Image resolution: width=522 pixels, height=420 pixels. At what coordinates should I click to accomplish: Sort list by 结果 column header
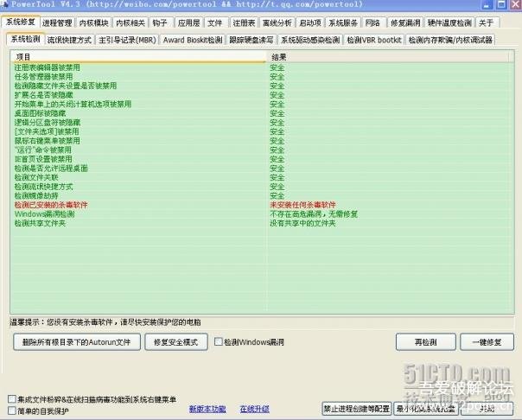(388, 57)
